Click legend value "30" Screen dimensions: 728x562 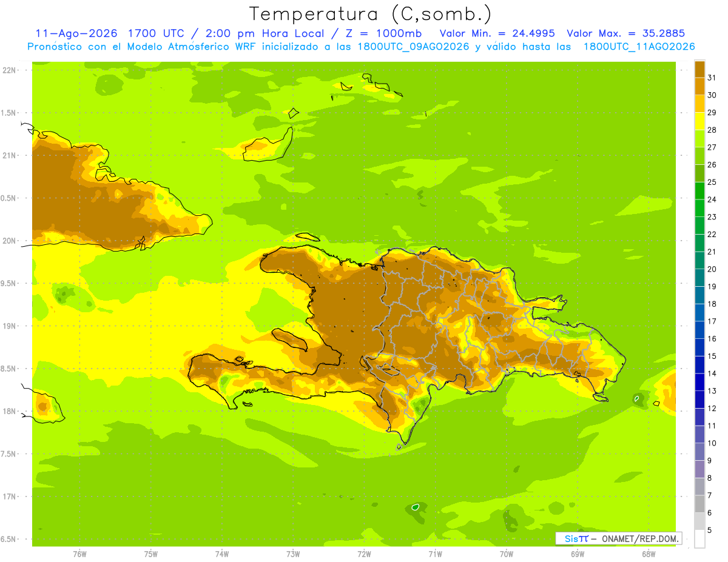pos(712,95)
